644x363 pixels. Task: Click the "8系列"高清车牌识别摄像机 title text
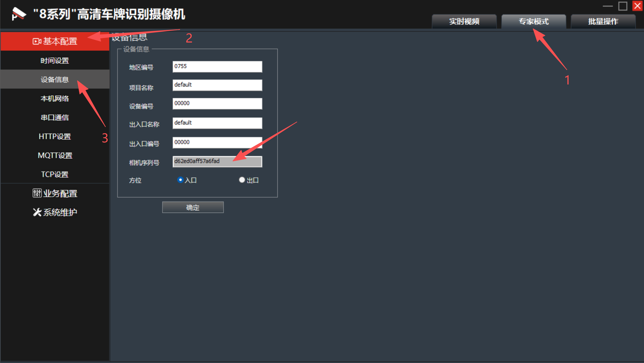[109, 14]
